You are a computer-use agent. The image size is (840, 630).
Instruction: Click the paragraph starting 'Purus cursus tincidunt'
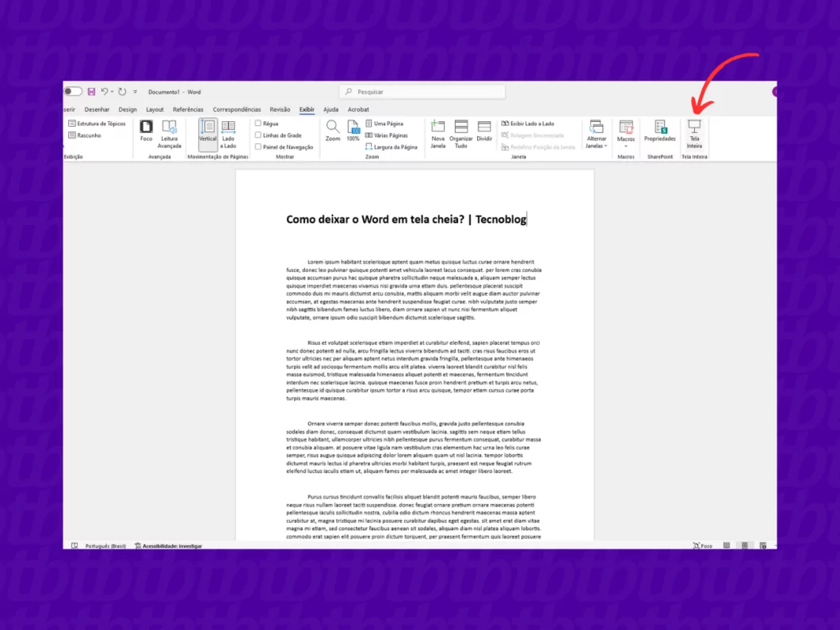[414, 517]
